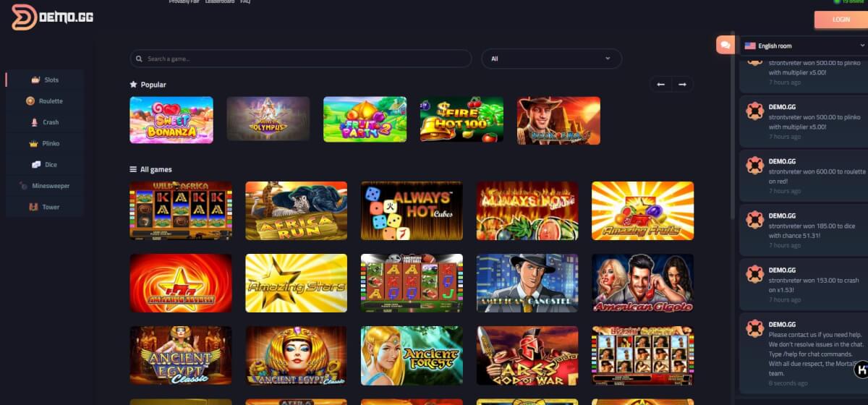Click the Plinko crown icon in sidebar

tap(33, 144)
